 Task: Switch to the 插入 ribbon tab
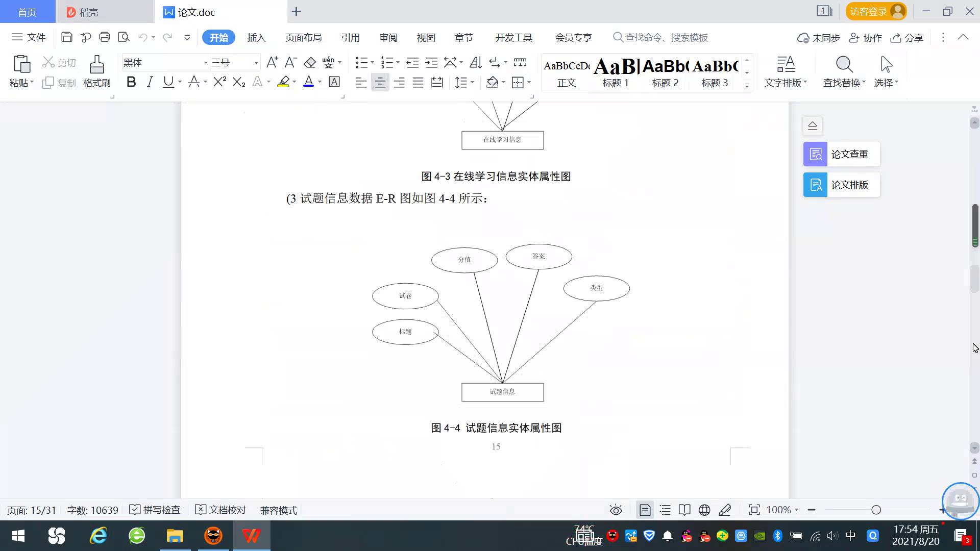[x=256, y=37]
